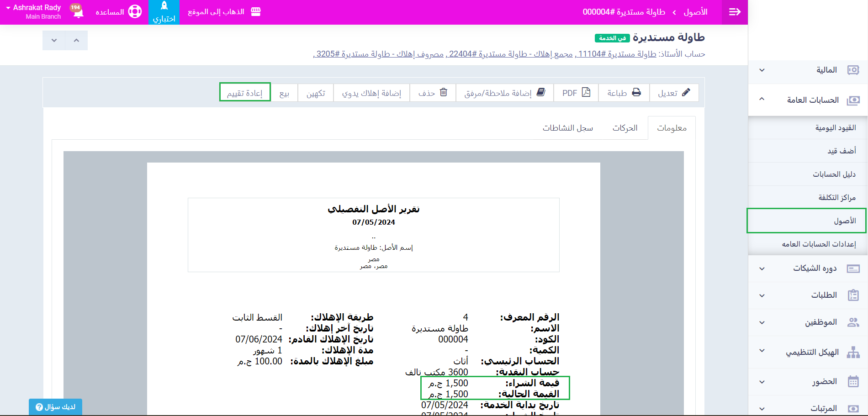Switch to the سجل النشاطات tab
The image size is (868, 416).
coord(567,128)
